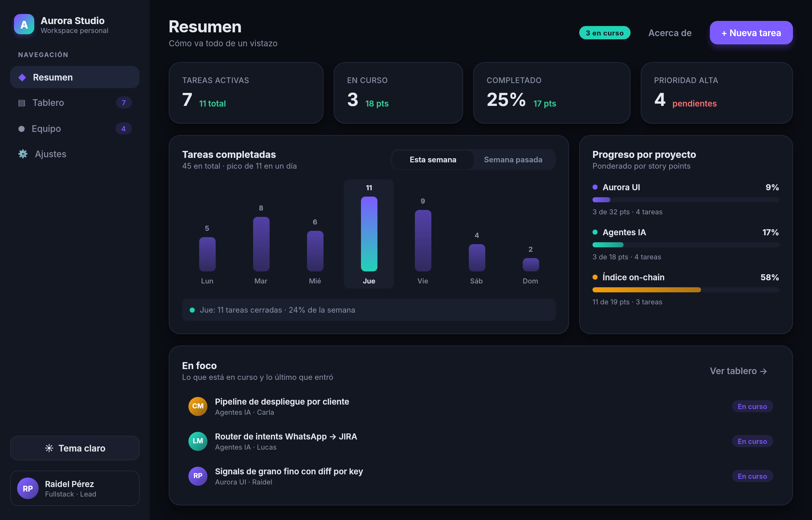Follow the Ver tablero link
The image size is (812, 520).
(x=738, y=371)
